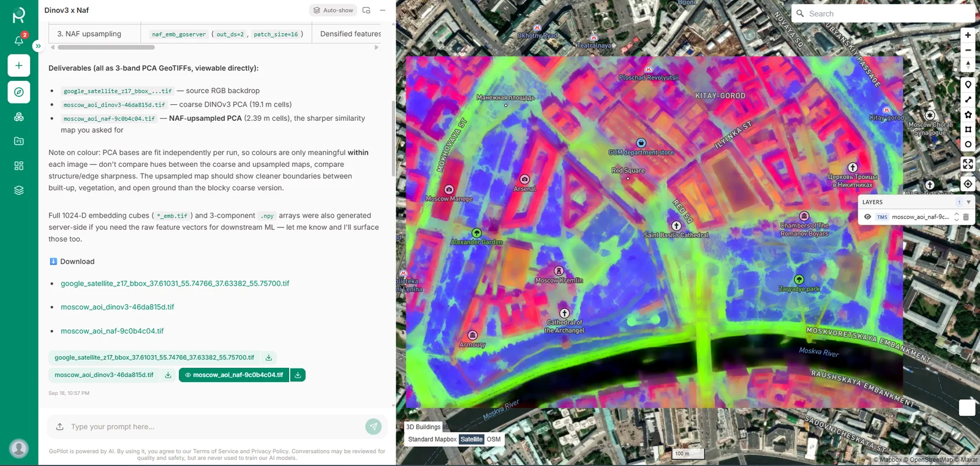Download moscow_aoi_dinov3-46da815d.tif from chip
The image size is (980, 466).
(168, 375)
